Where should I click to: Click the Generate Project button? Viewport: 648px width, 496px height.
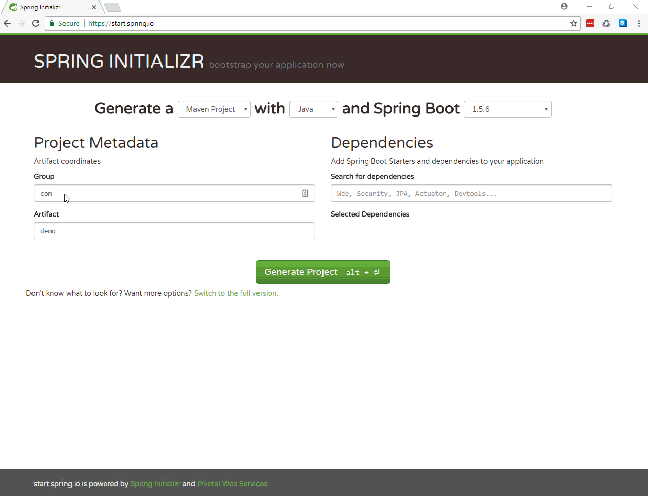click(x=323, y=272)
